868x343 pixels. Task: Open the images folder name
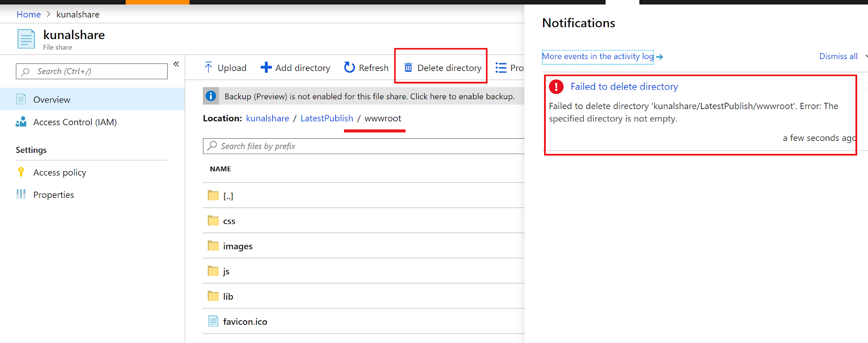[x=238, y=246]
